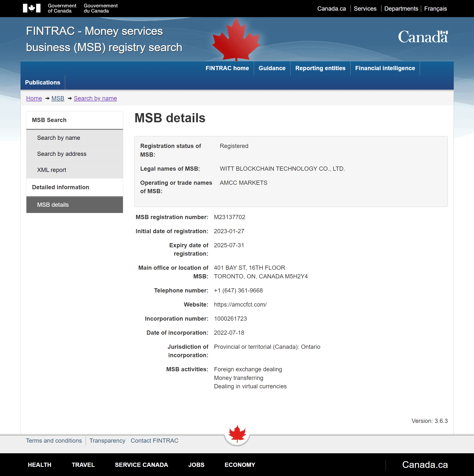Screen dimensions: 474x476
Task: Open the TRAVEL footer link
Action: 83,465
